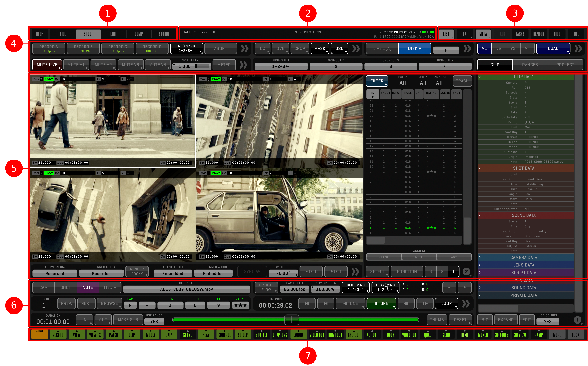Click the go-to-clip-end playback icon

coord(325,304)
